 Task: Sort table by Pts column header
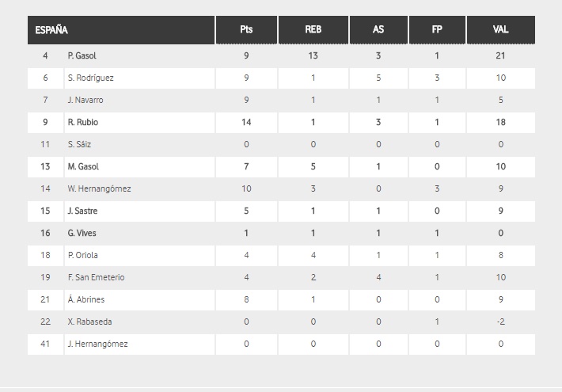246,30
